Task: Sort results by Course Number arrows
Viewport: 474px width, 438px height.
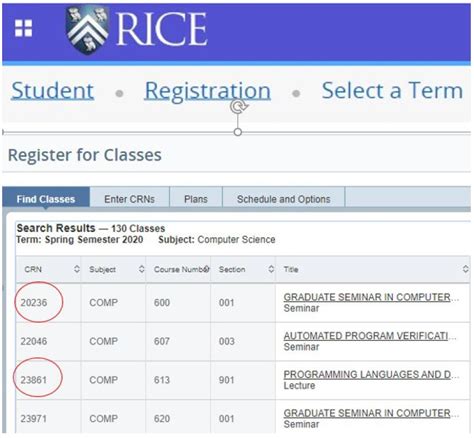Action: point(207,269)
